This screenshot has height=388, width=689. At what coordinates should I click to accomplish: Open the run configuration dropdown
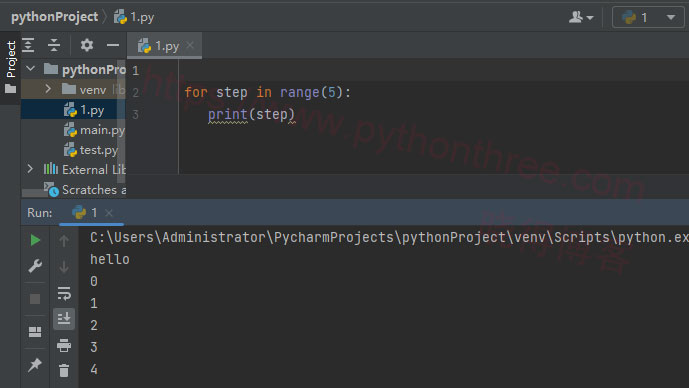648,18
